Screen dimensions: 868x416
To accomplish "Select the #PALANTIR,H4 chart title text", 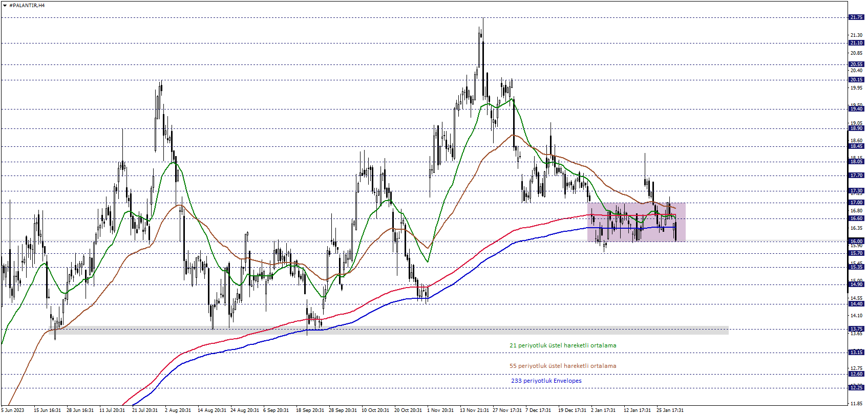I will pyautogui.click(x=27, y=5).
